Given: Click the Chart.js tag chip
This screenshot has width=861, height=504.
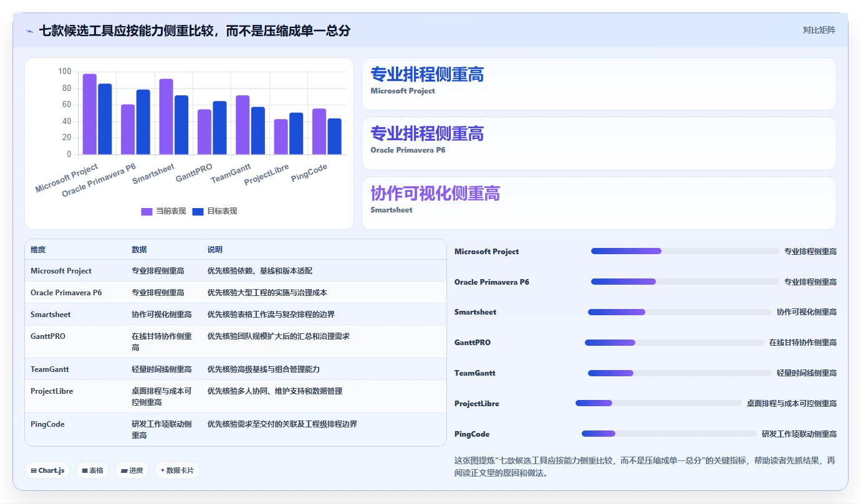Looking at the screenshot, I should pyautogui.click(x=48, y=470).
